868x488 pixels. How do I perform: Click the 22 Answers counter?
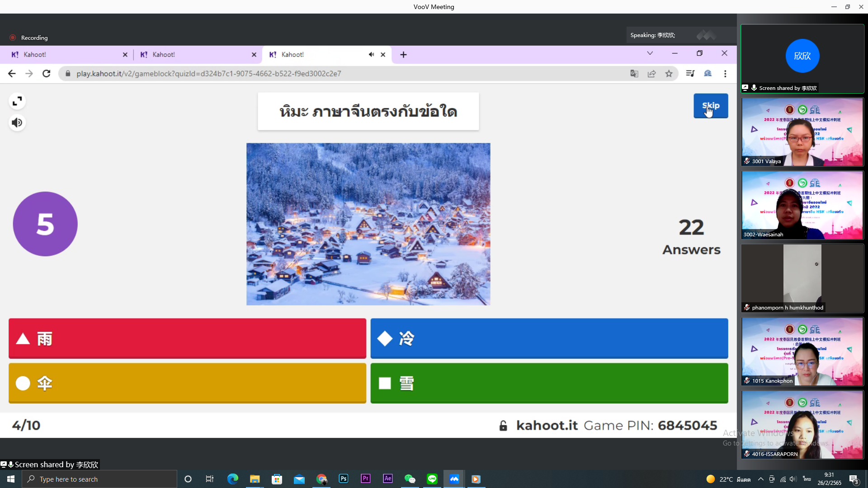click(x=691, y=237)
